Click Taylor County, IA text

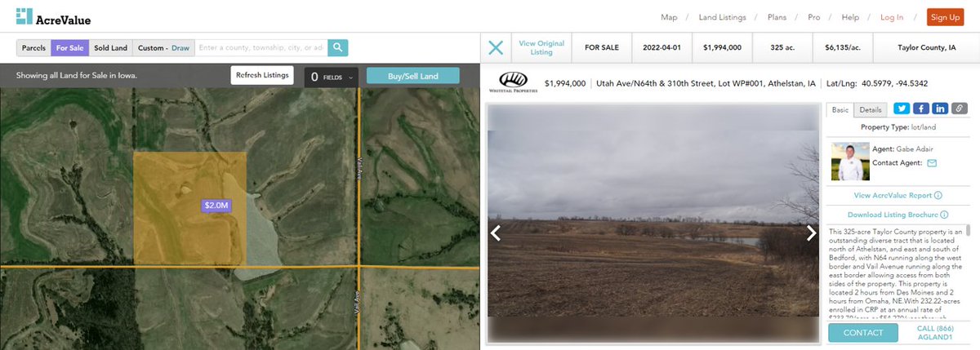pyautogui.click(x=927, y=48)
